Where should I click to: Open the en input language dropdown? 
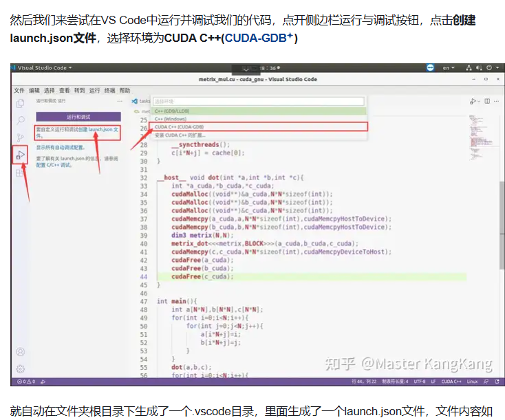[x=449, y=67]
